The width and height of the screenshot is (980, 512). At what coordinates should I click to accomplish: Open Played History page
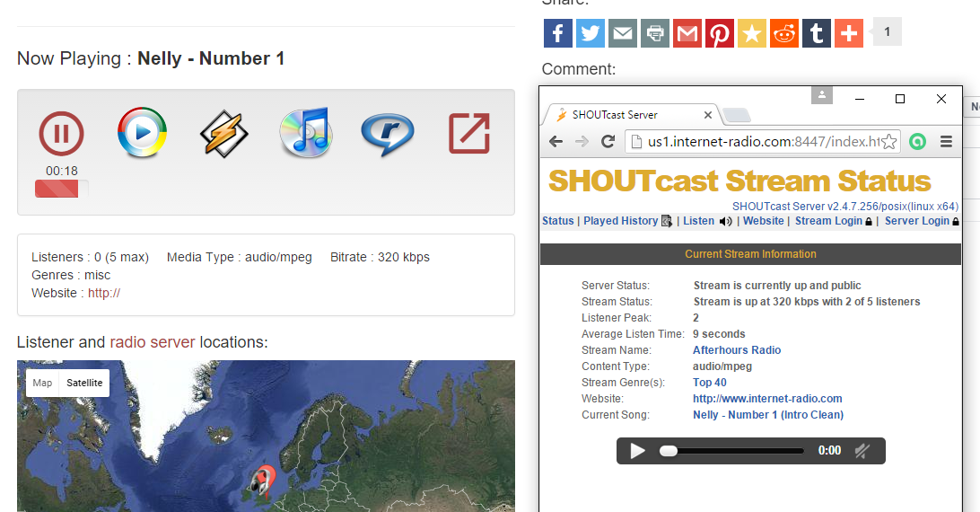coord(620,221)
